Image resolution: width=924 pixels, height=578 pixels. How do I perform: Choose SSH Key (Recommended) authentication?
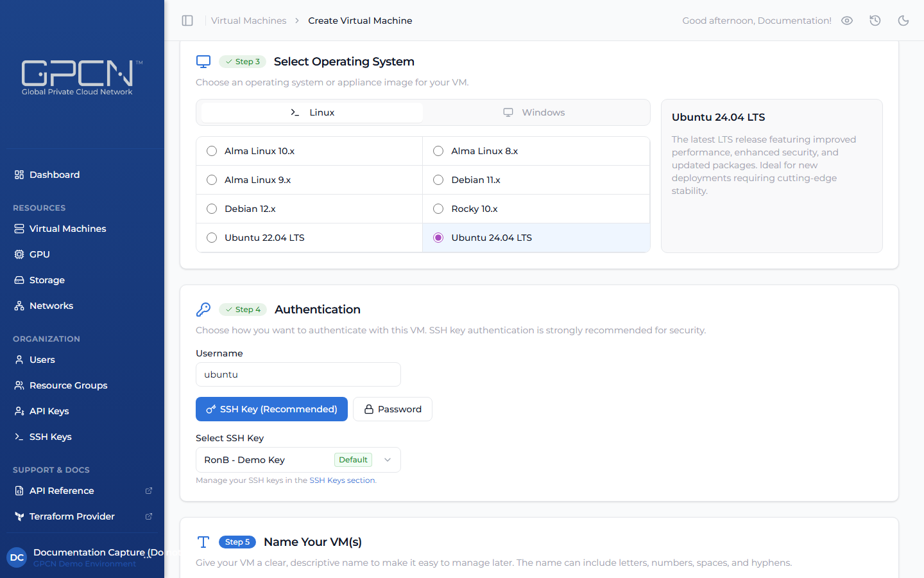pyautogui.click(x=271, y=409)
